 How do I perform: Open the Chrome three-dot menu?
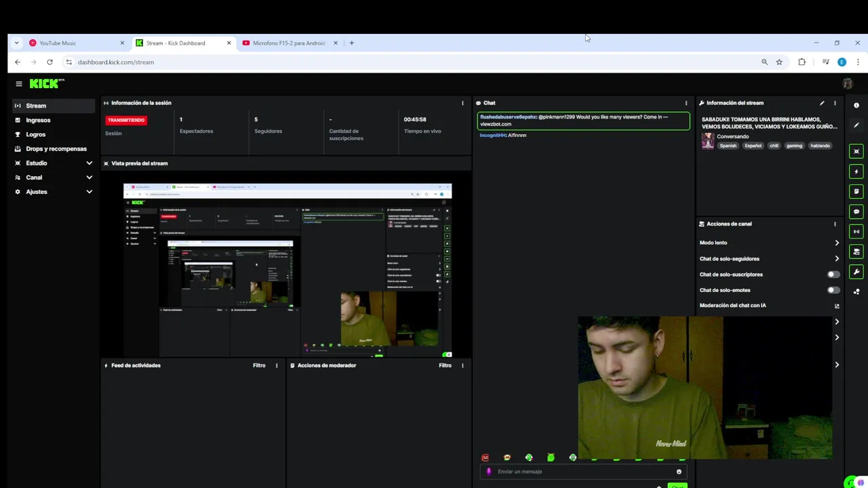[x=858, y=62]
